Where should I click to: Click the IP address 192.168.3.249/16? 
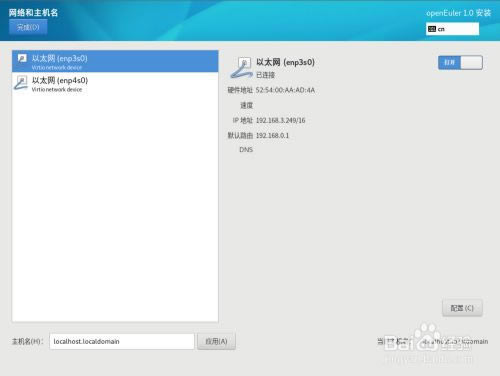[280, 120]
